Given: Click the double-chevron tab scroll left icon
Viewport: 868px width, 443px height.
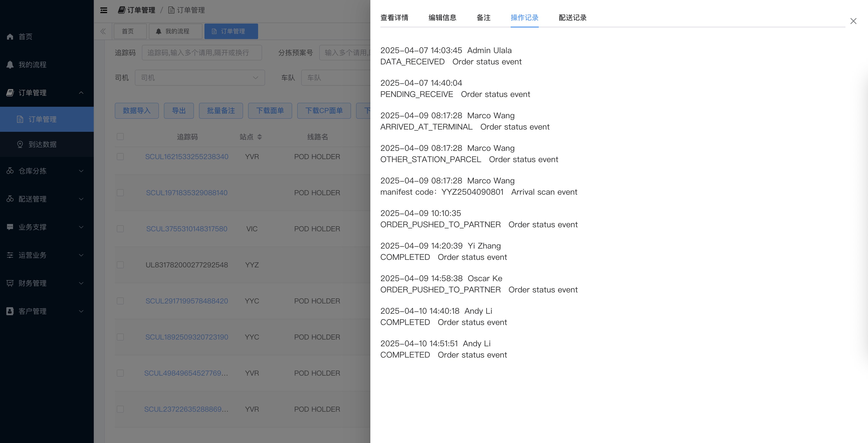Looking at the screenshot, I should tap(103, 31).
